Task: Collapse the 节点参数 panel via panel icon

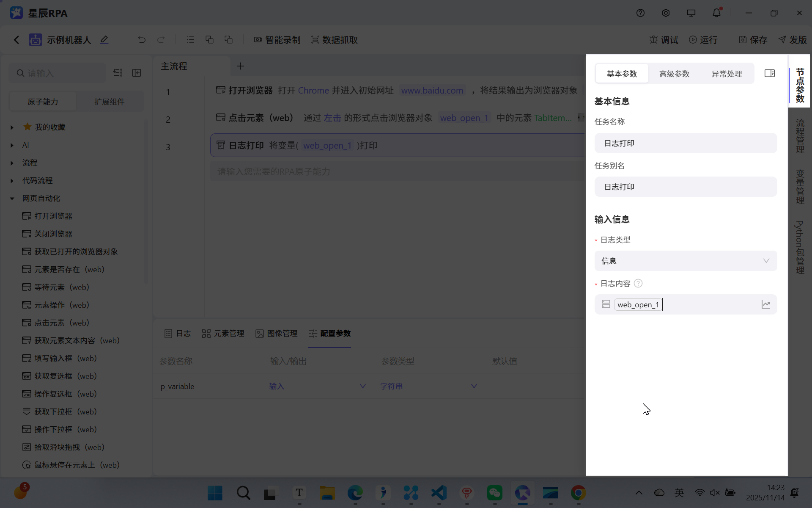Action: click(770, 73)
